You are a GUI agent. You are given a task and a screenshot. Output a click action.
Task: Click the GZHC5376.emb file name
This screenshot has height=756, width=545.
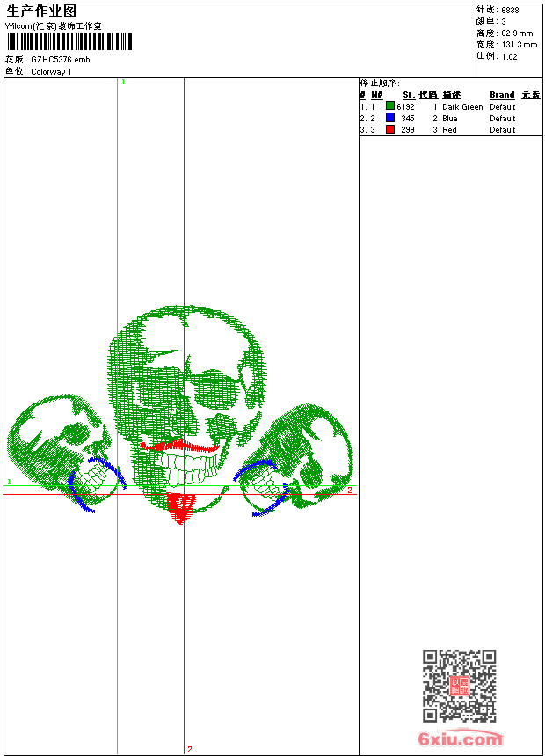coord(60,60)
